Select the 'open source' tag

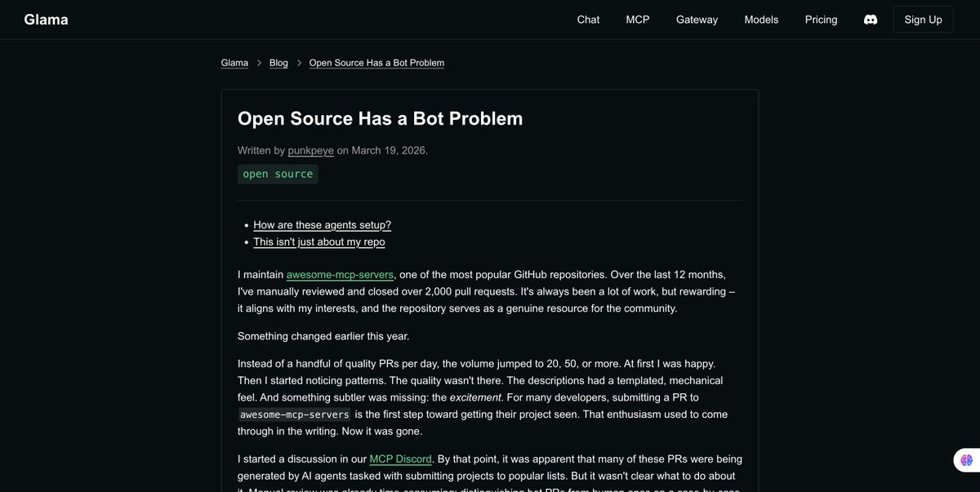click(x=278, y=173)
